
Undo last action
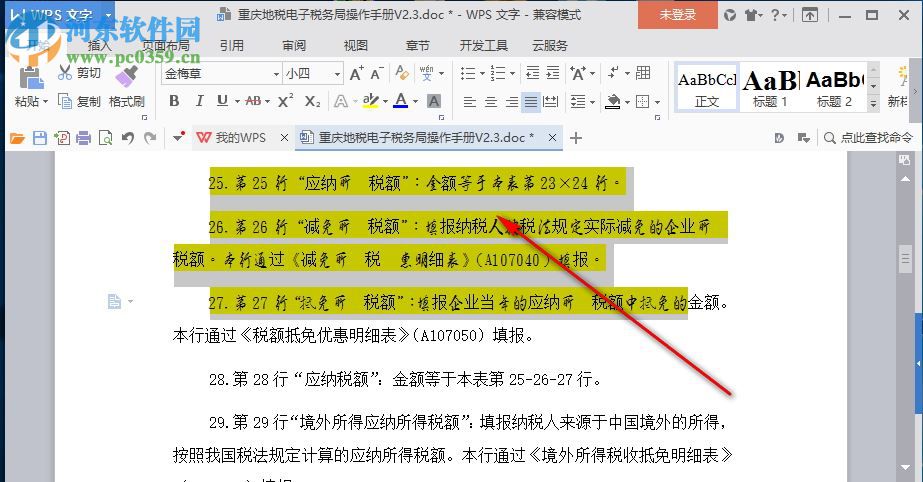click(128, 138)
